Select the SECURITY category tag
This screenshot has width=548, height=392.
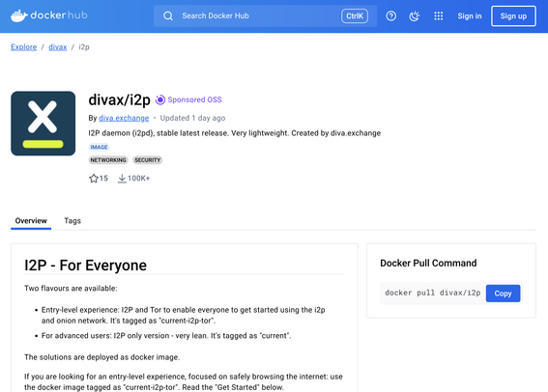(x=147, y=160)
